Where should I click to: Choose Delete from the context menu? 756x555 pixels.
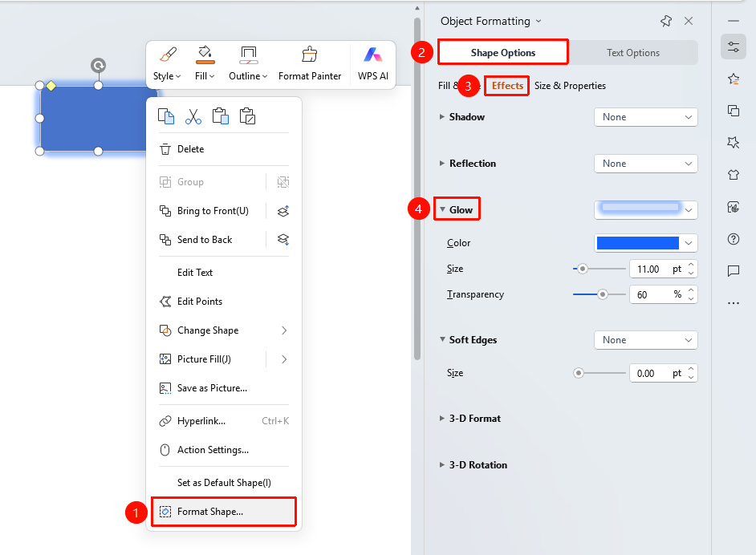(224, 149)
